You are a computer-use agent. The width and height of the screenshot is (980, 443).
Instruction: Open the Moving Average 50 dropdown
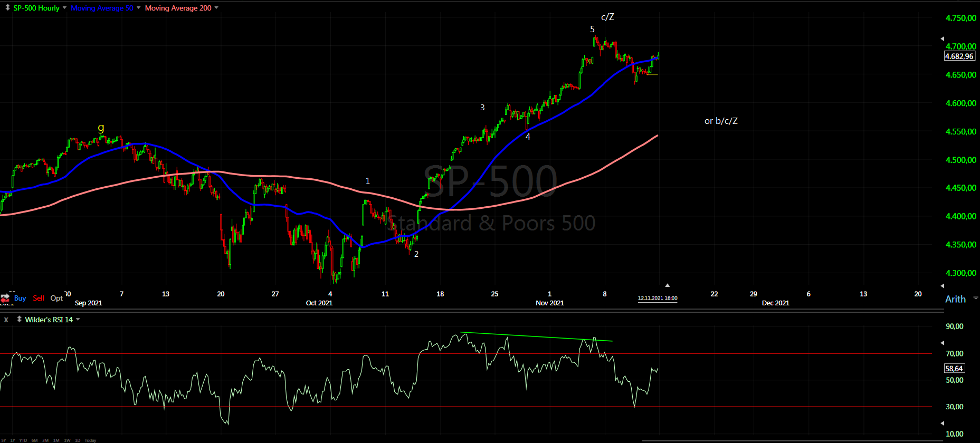[138, 8]
